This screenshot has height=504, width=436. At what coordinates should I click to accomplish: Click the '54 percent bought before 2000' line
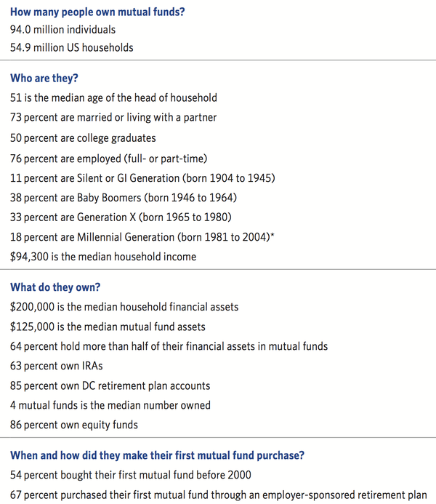click(x=130, y=475)
